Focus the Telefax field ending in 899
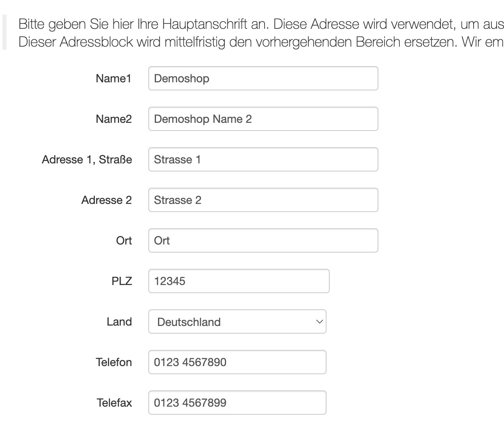Screen dimensions: 504x433 [237, 403]
